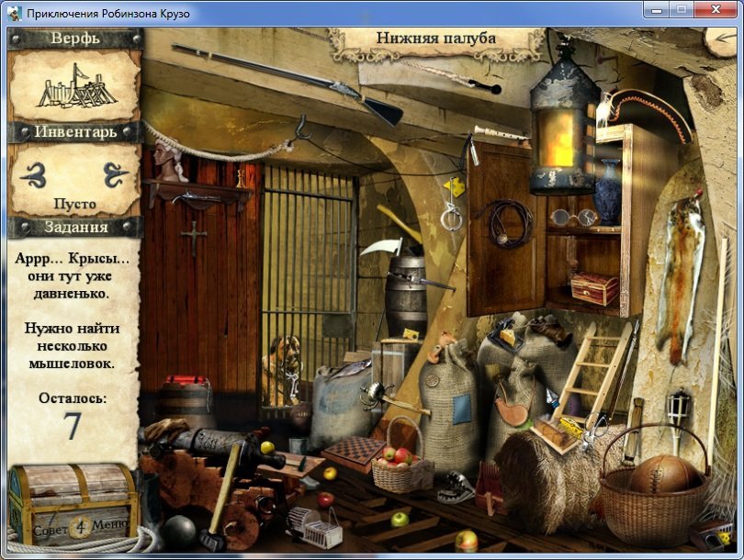Click the white-haired bust on the shelf
Image resolution: width=744 pixels, height=560 pixels.
point(169,160)
